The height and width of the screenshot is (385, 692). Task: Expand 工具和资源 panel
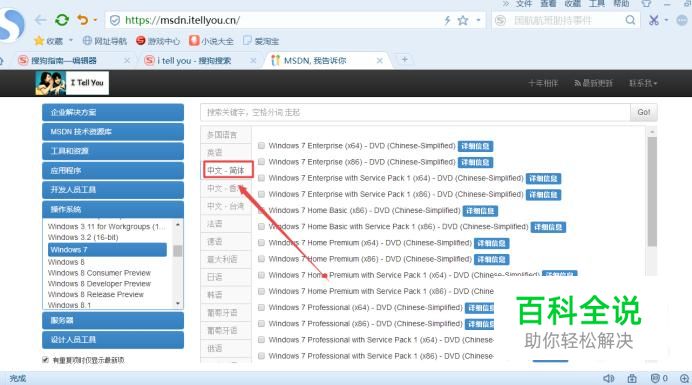pyautogui.click(x=113, y=151)
